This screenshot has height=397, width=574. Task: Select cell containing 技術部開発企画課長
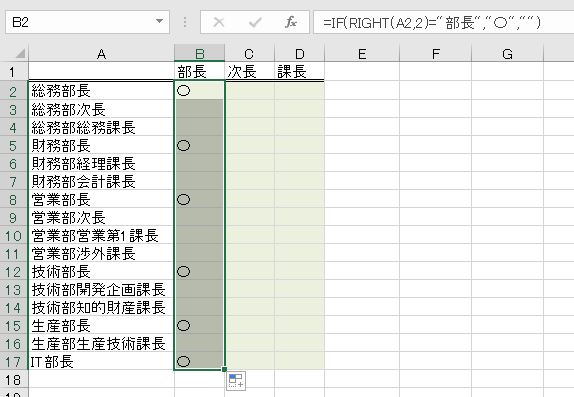(x=101, y=289)
